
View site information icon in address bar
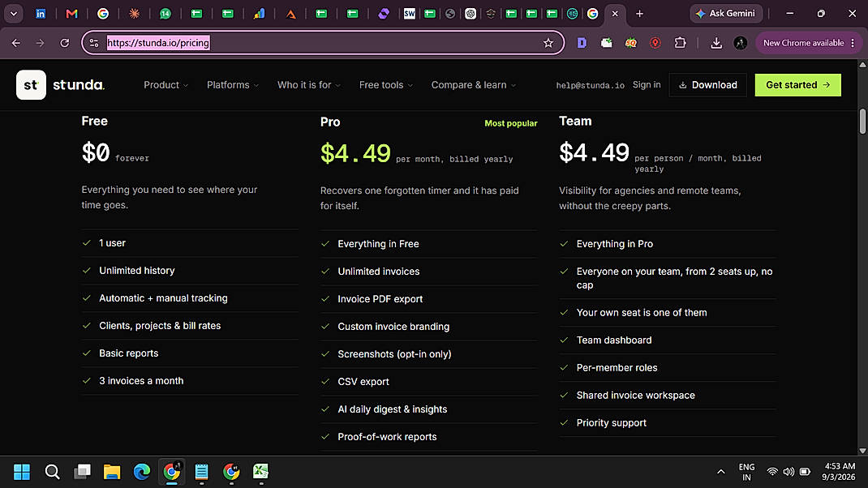click(x=94, y=43)
